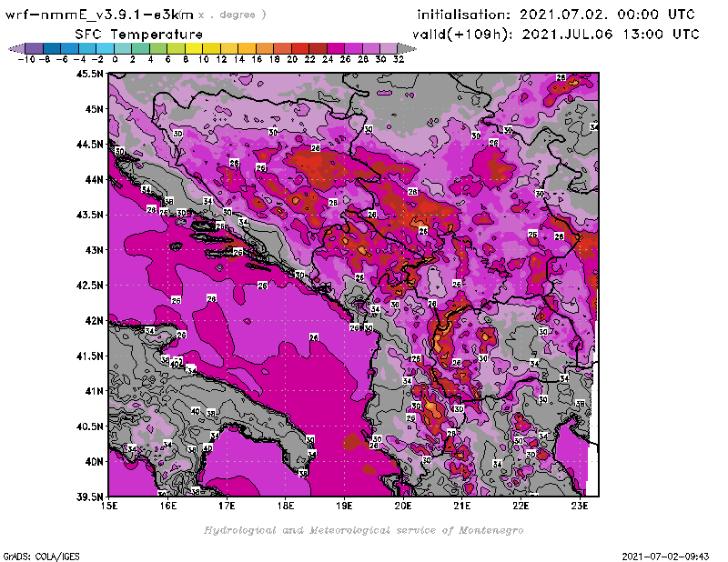Select the legend swatch between 30 and 32
The image size is (728, 562).
coord(389,48)
